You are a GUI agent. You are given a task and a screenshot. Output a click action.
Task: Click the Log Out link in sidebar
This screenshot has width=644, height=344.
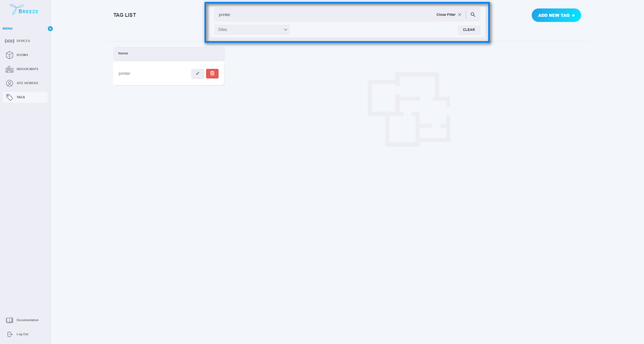click(23, 334)
